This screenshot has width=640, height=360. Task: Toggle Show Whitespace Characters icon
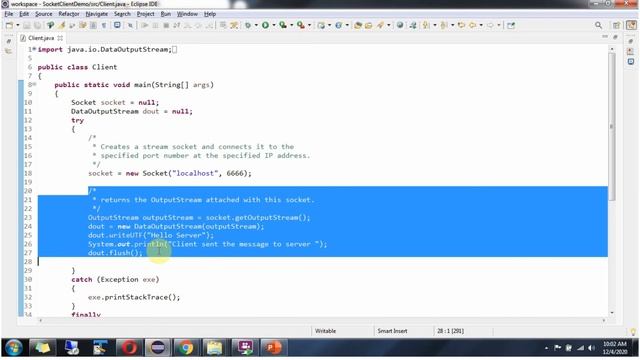pos(104,25)
